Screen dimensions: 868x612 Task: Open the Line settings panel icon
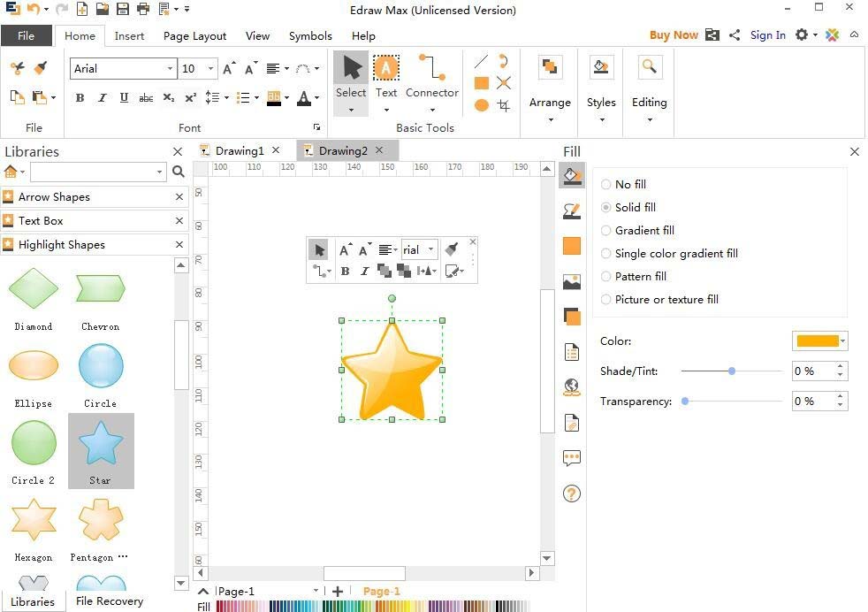pyautogui.click(x=572, y=211)
